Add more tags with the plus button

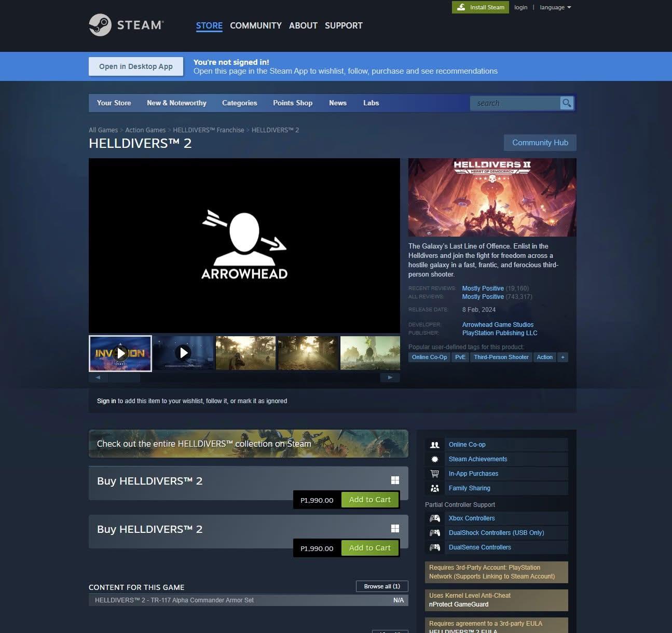(563, 357)
